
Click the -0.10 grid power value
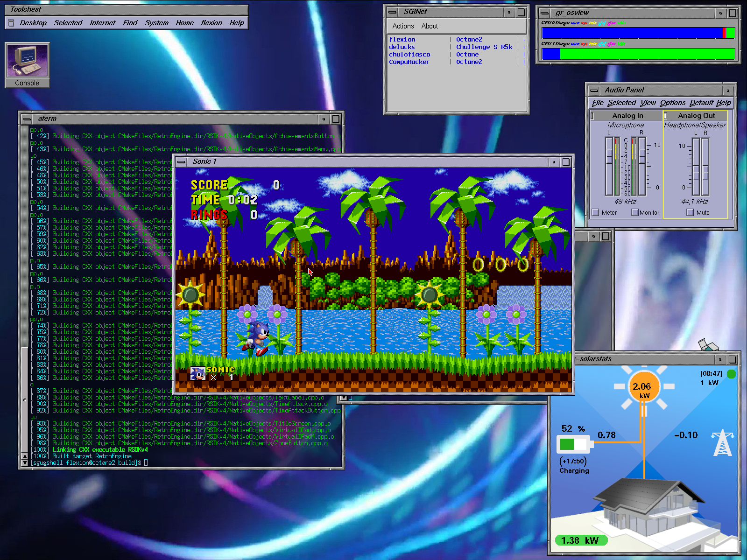coord(686,435)
